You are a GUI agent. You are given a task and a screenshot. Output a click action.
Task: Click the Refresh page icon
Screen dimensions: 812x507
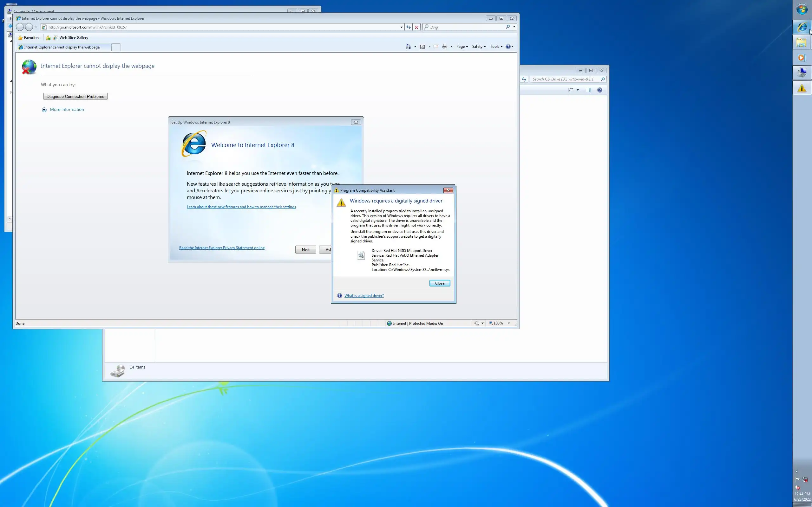pyautogui.click(x=408, y=27)
